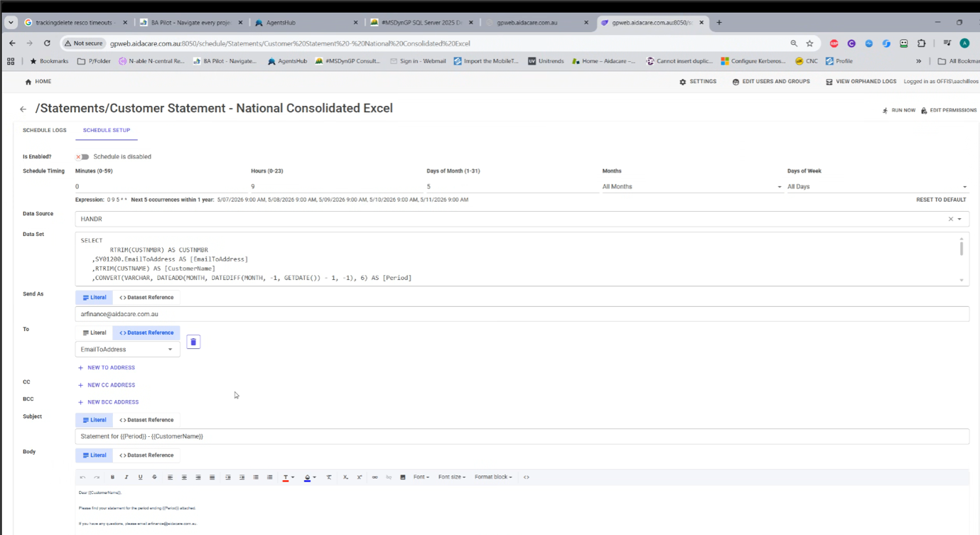Select Dataset Reference for Send As
The width and height of the screenshot is (980, 535).
click(x=146, y=298)
